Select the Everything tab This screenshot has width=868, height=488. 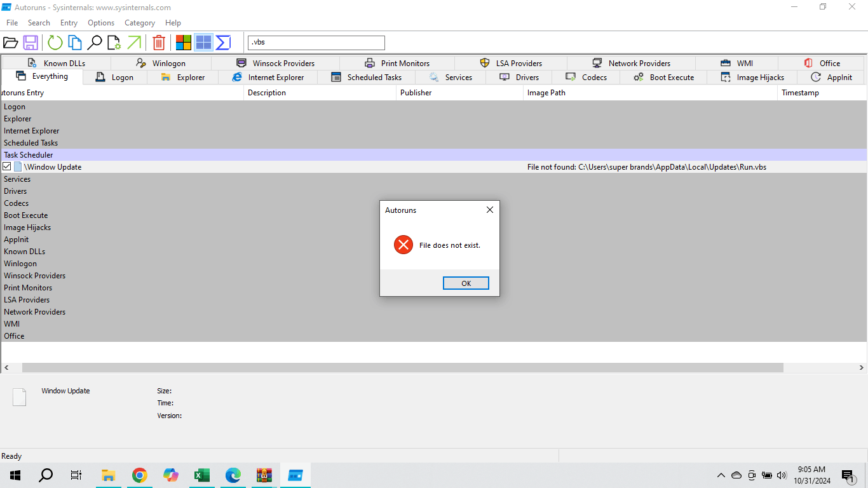click(x=42, y=76)
